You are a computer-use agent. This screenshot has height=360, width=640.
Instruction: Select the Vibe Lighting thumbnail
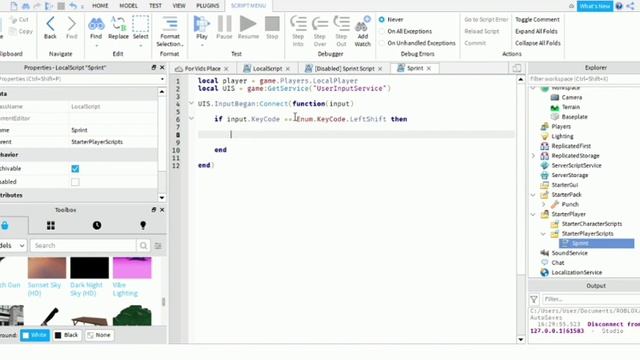pyautogui.click(x=132, y=268)
